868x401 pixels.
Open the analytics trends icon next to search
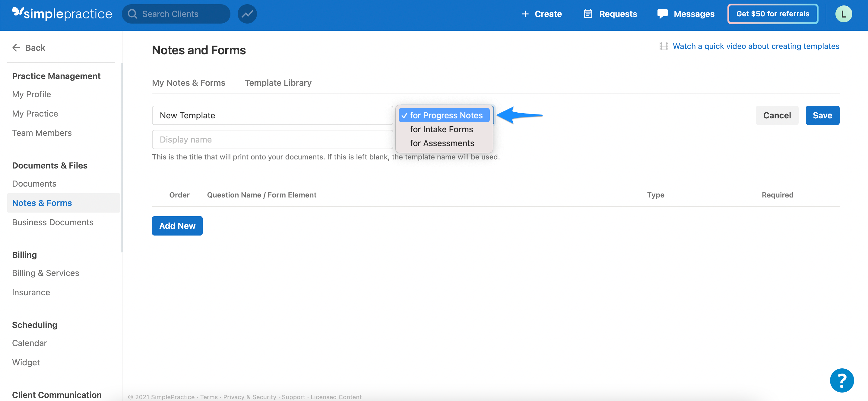pos(247,14)
